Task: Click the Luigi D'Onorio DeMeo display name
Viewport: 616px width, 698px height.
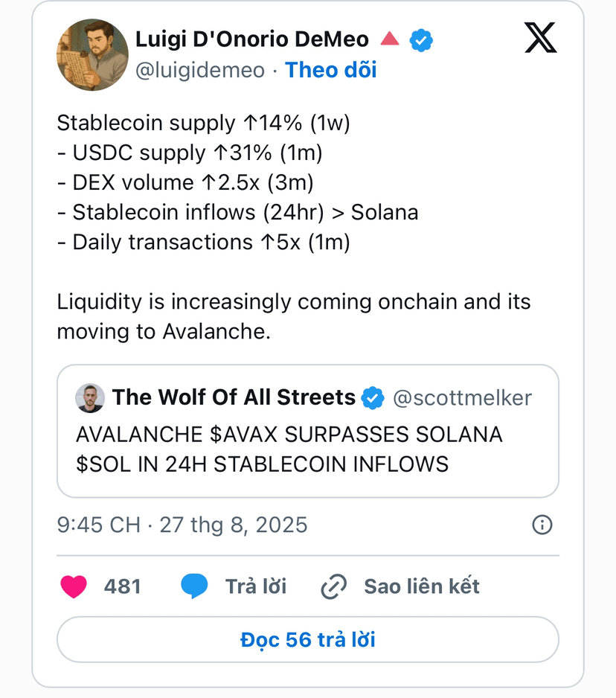Action: pos(252,39)
